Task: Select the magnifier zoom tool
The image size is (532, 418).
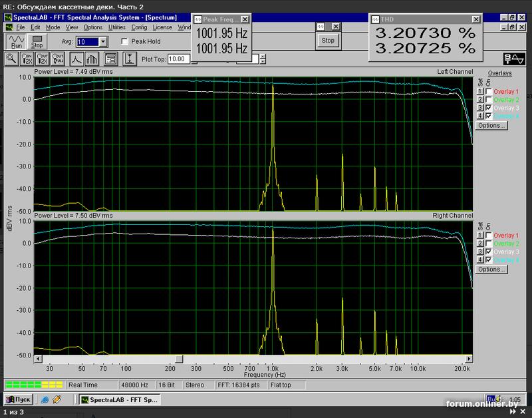Action: 12,59
